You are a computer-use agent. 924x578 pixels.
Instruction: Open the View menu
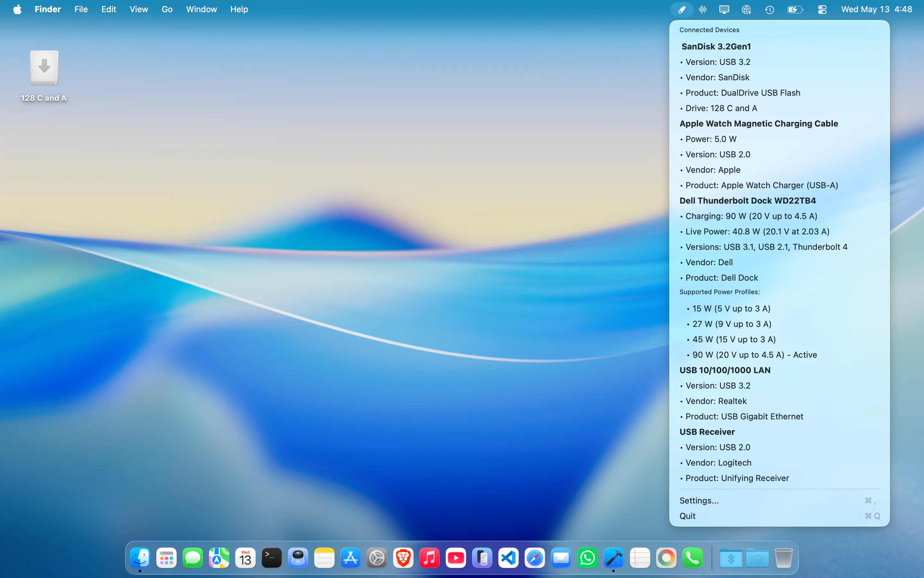pyautogui.click(x=139, y=9)
